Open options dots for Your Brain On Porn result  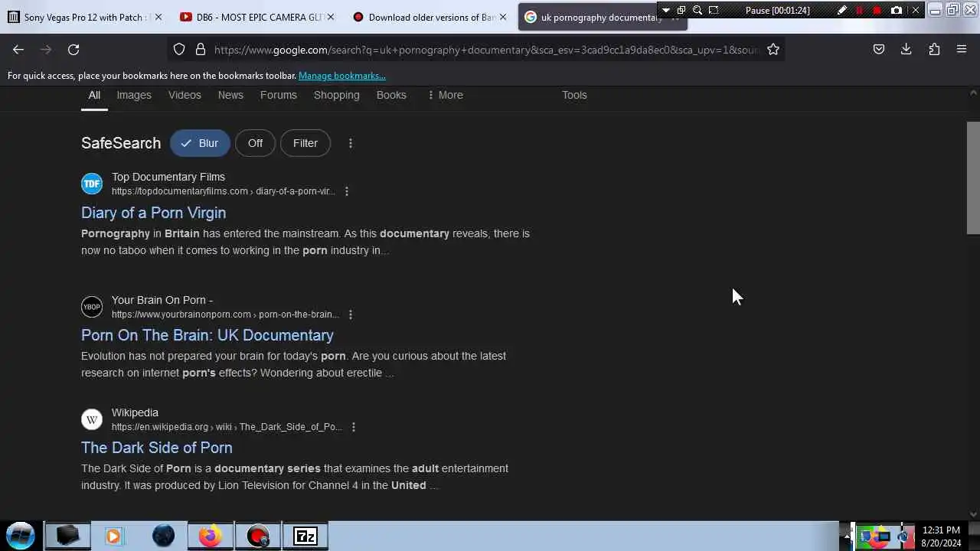click(351, 315)
